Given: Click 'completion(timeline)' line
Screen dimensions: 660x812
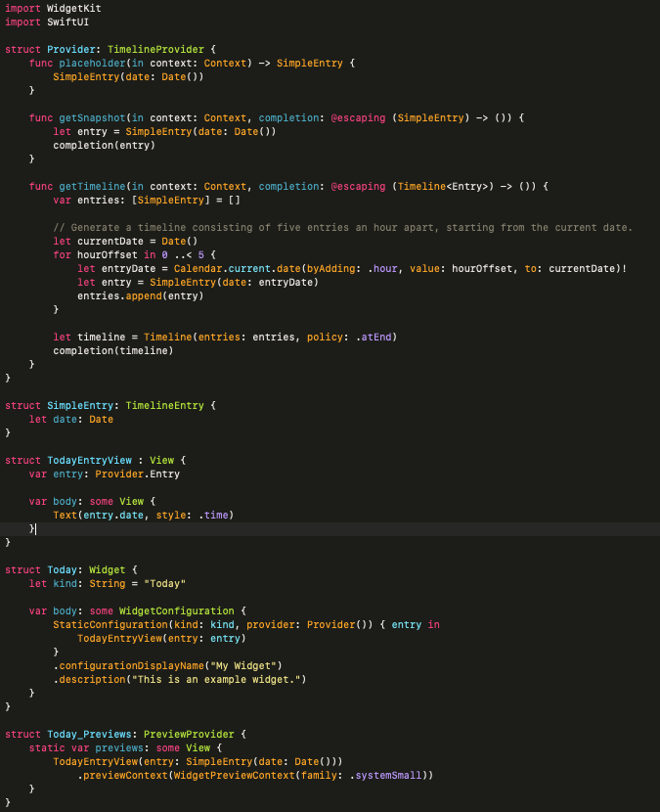Looking at the screenshot, I should point(112,351).
